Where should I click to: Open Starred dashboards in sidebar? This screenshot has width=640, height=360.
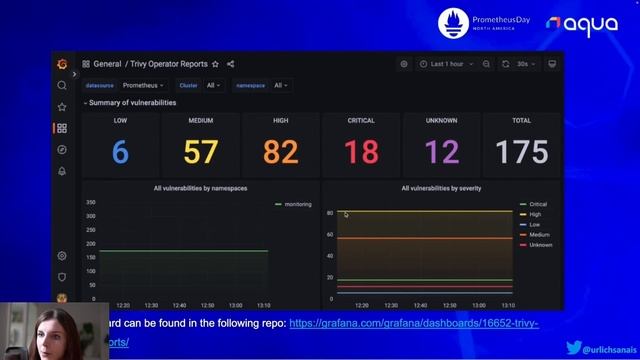[62, 107]
